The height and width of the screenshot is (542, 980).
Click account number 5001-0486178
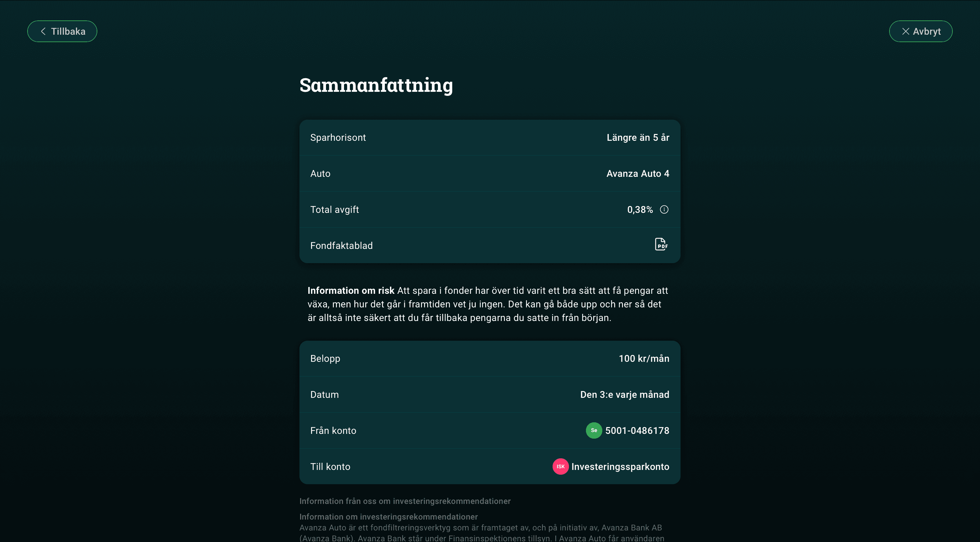[x=637, y=430]
